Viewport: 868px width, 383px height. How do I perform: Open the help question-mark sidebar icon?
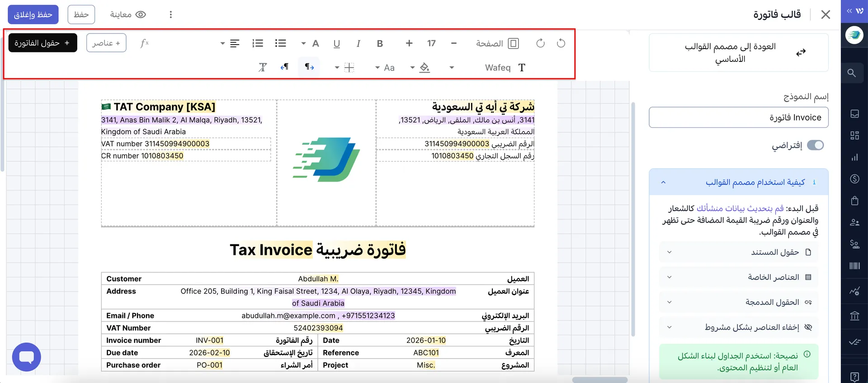pyautogui.click(x=854, y=377)
